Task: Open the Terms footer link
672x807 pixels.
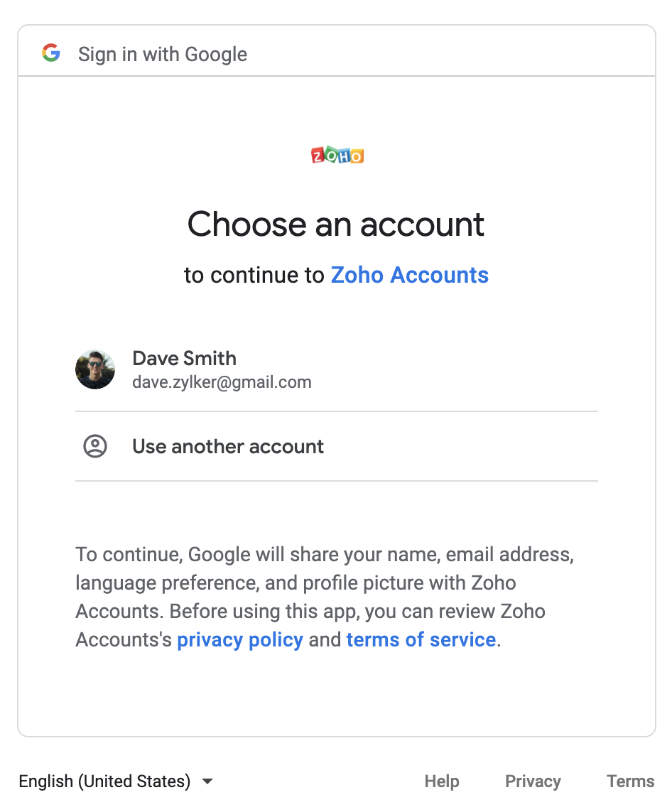Action: coord(631,781)
